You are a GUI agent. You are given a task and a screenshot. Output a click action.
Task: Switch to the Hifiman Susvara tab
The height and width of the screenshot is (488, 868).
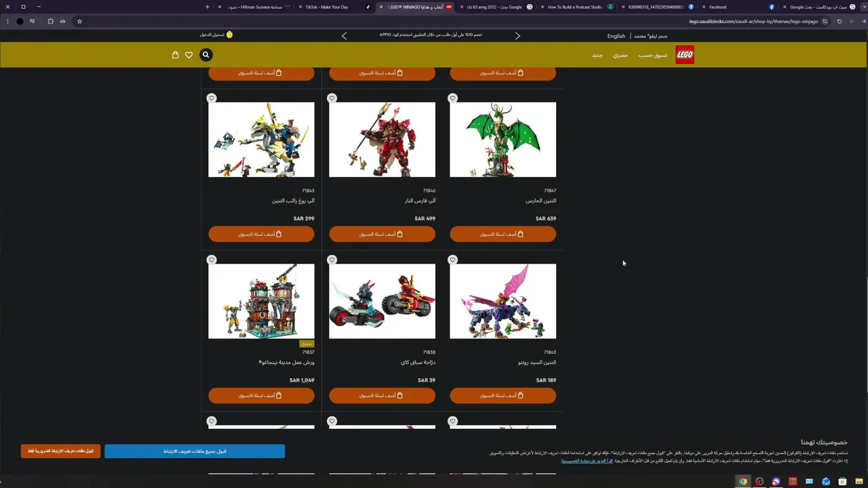click(x=253, y=7)
